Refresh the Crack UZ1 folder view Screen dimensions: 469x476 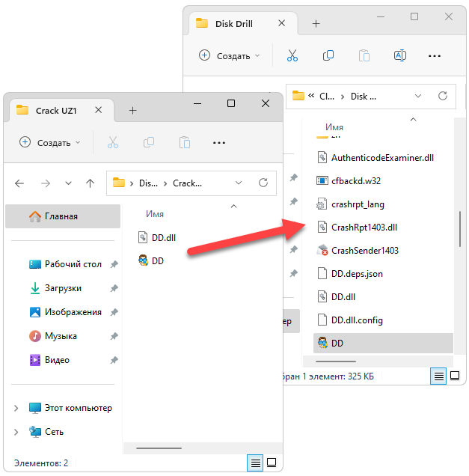(263, 183)
